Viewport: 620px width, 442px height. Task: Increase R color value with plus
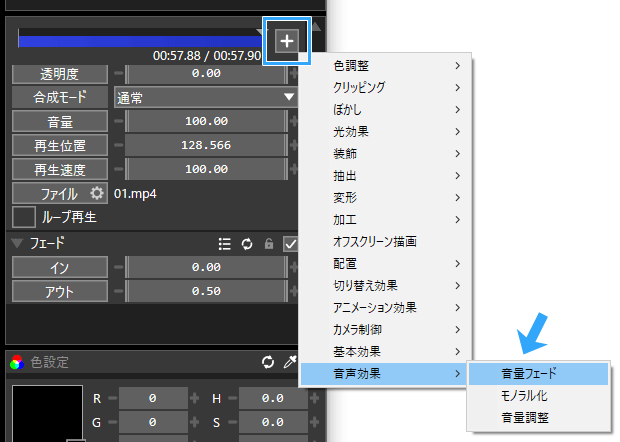[194, 398]
